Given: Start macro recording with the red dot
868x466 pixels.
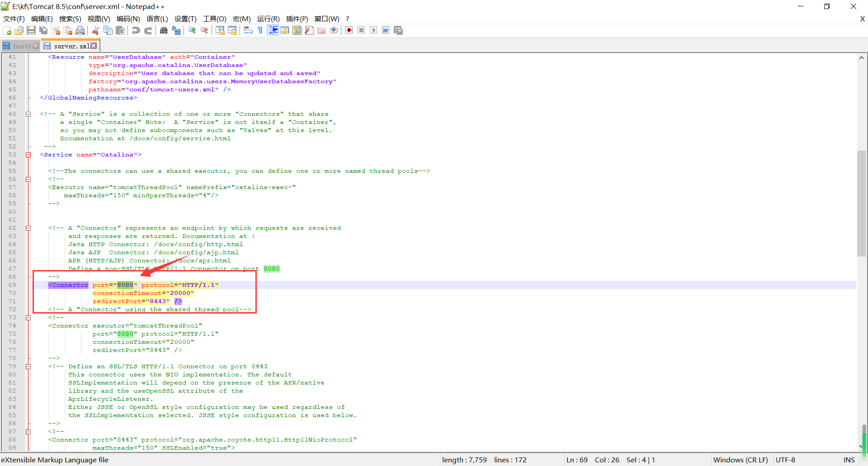Looking at the screenshot, I should point(349,30).
